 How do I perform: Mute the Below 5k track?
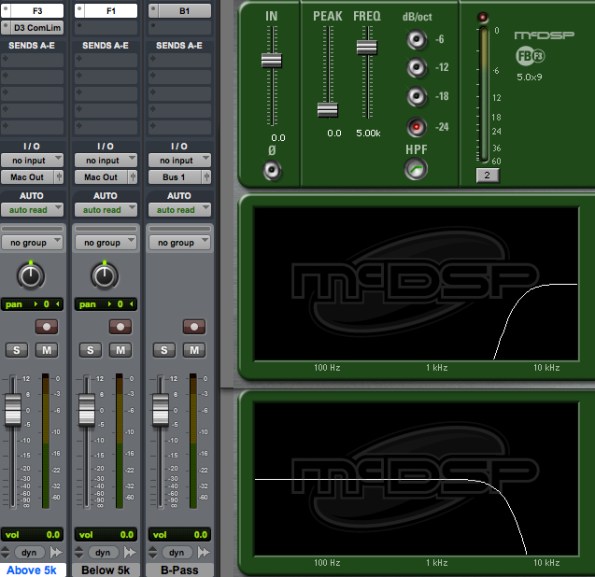120,350
